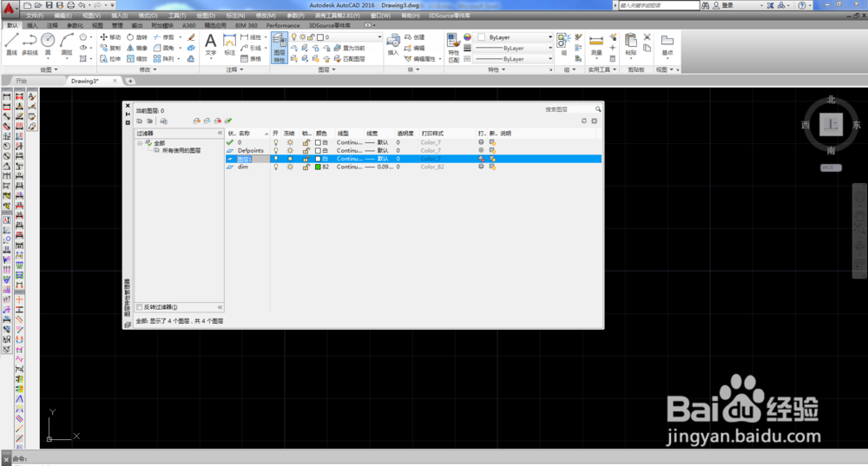Image resolution: width=868 pixels, height=466 pixels.
Task: Click the Trim (修剪) tool
Action: [164, 37]
